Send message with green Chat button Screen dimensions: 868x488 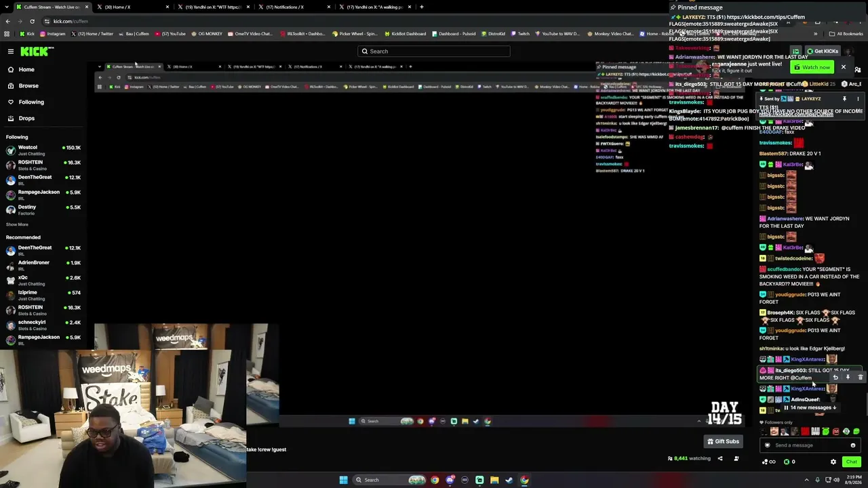point(851,462)
